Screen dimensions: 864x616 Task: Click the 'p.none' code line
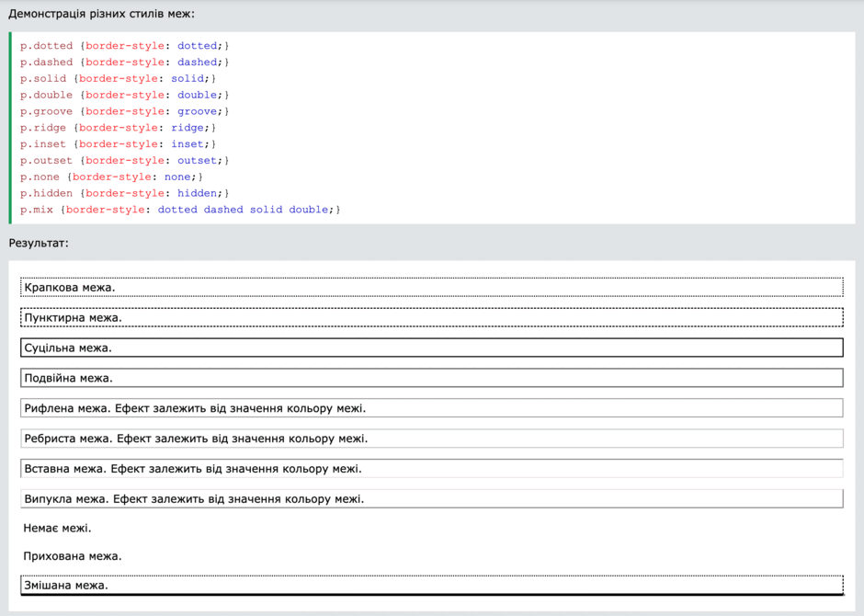[111, 177]
